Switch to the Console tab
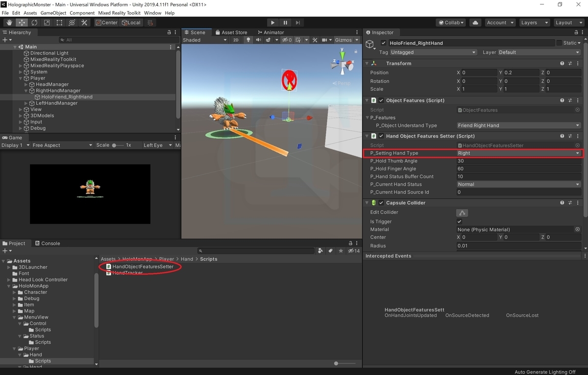The width and height of the screenshot is (588, 375). [47, 243]
